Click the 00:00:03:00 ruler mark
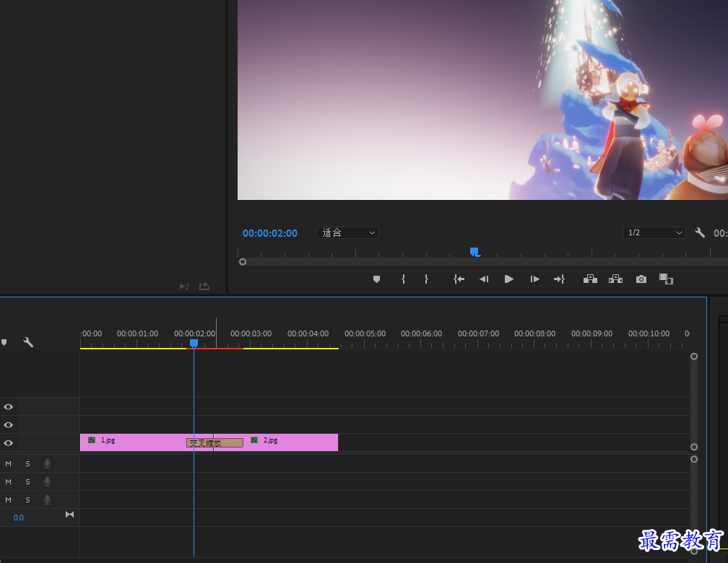Image resolution: width=728 pixels, height=563 pixels. tap(251, 333)
